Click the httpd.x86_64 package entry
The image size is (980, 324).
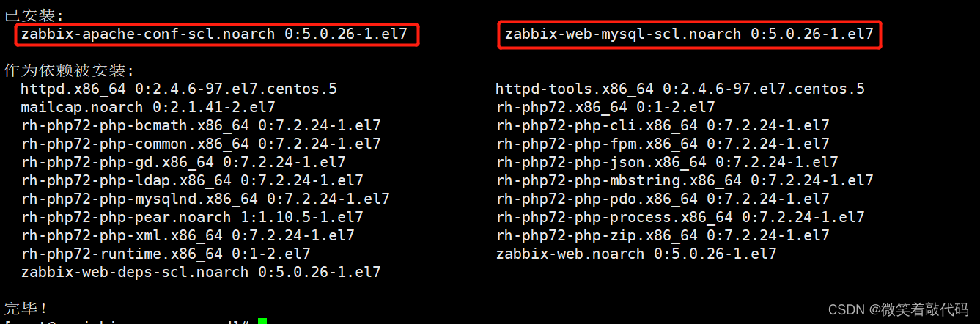click(x=179, y=89)
